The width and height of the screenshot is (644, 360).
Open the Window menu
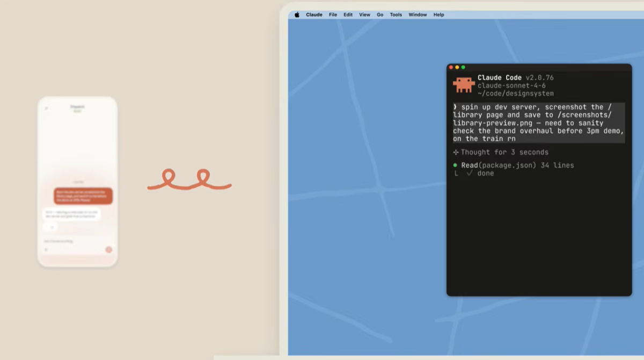tap(418, 15)
